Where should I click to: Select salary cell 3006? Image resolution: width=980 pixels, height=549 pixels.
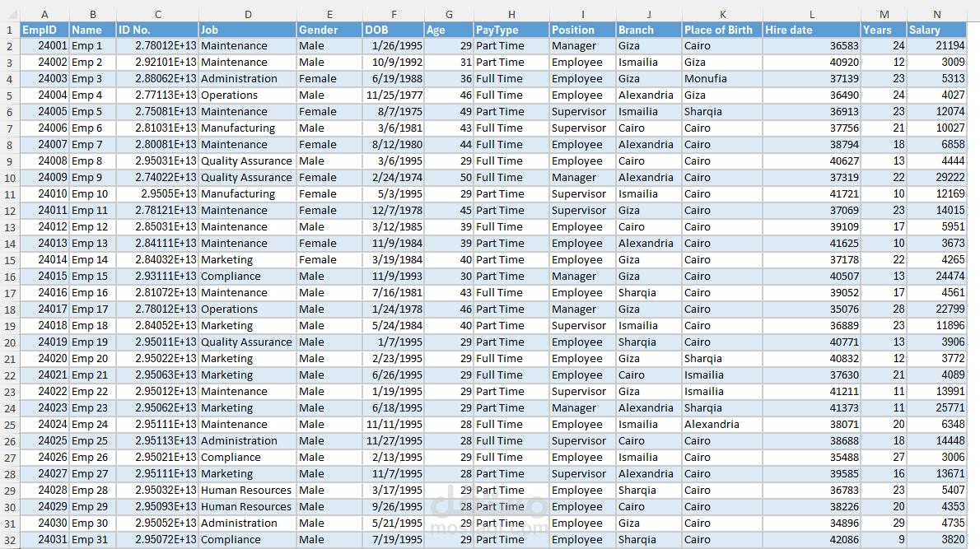pyautogui.click(x=937, y=457)
